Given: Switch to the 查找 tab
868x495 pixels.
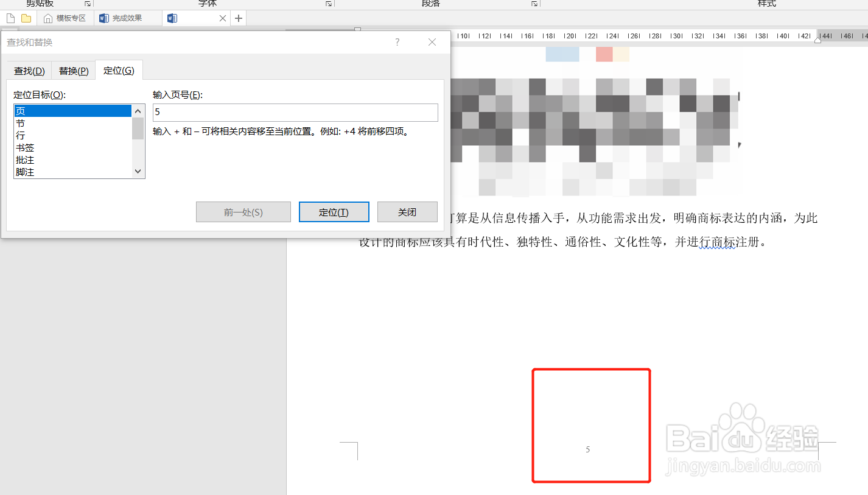Looking at the screenshot, I should tap(29, 70).
